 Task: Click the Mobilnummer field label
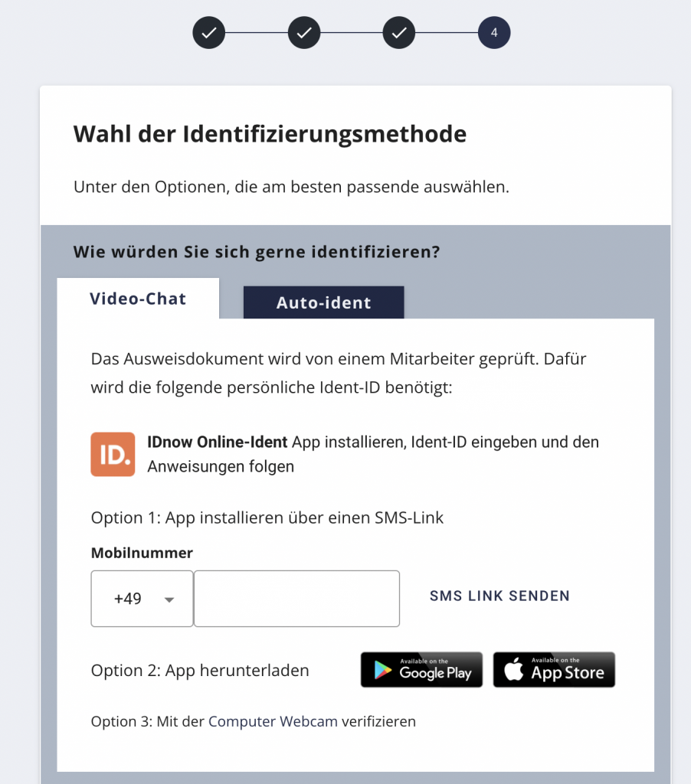(x=142, y=553)
